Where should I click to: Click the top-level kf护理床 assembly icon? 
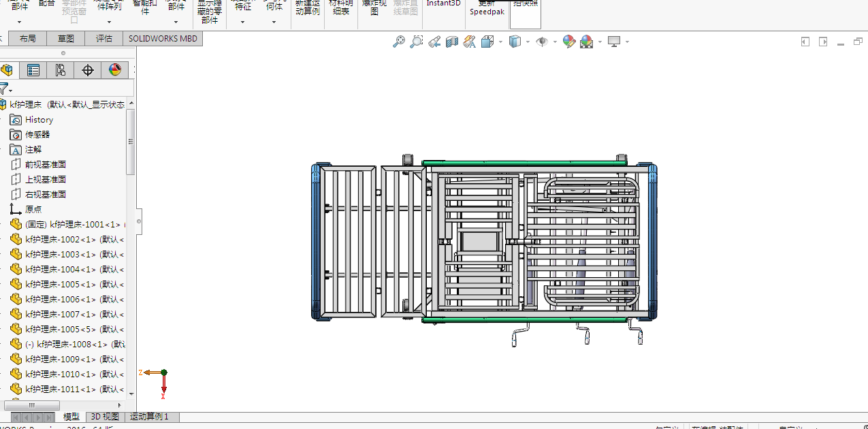pos(3,105)
